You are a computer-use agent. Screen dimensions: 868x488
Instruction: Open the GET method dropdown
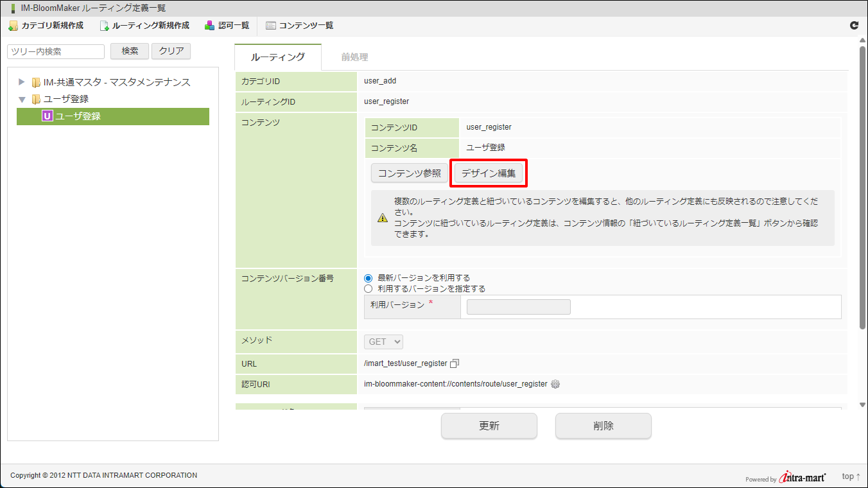tap(384, 342)
